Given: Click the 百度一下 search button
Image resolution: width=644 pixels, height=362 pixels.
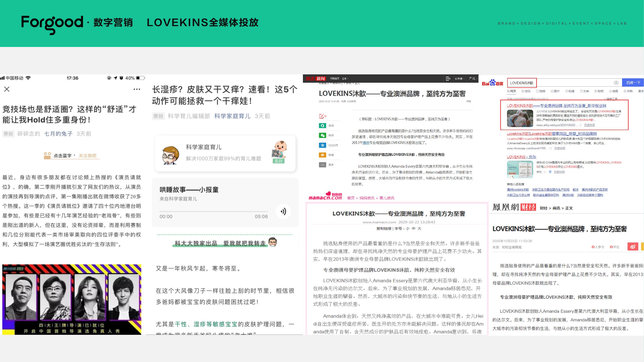Looking at the screenshot, I should pos(633,83).
